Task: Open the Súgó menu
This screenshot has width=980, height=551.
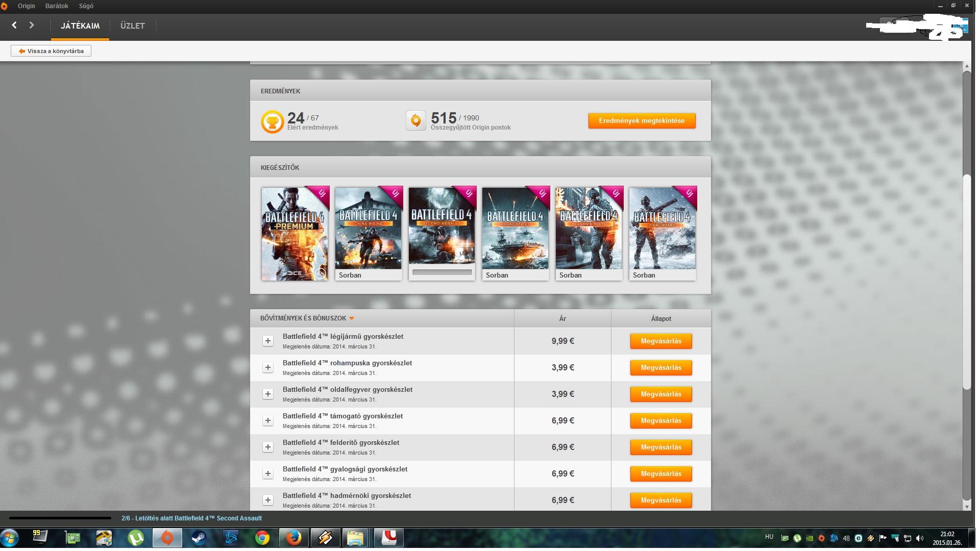Action: pos(86,6)
